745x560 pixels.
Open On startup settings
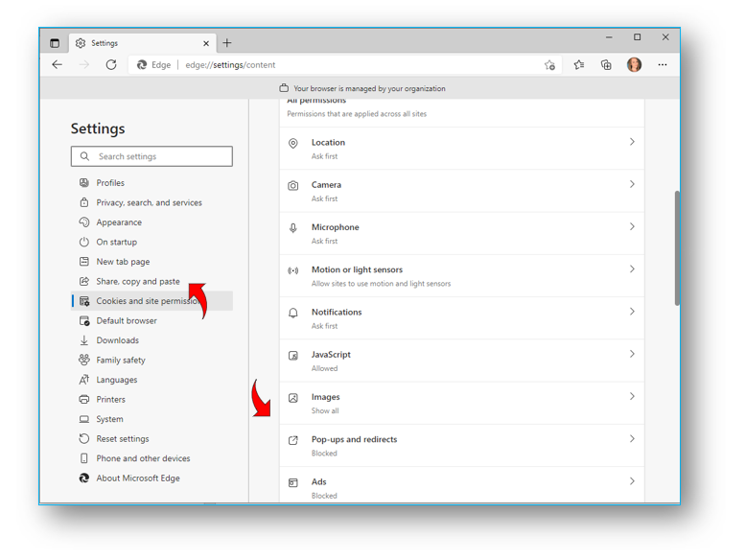click(151, 243)
